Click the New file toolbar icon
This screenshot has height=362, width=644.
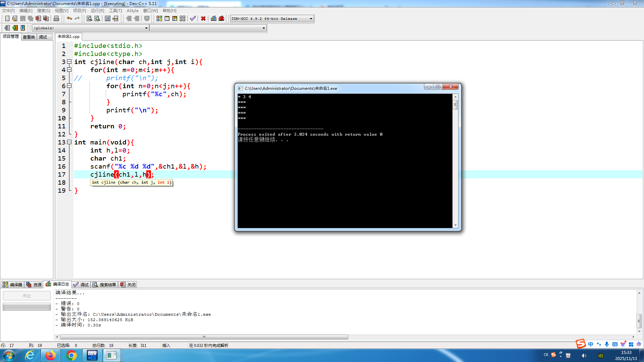(7, 18)
